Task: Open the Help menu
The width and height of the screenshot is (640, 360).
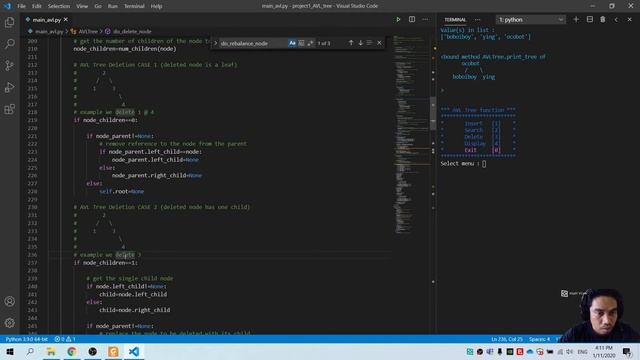Action: (x=156, y=6)
